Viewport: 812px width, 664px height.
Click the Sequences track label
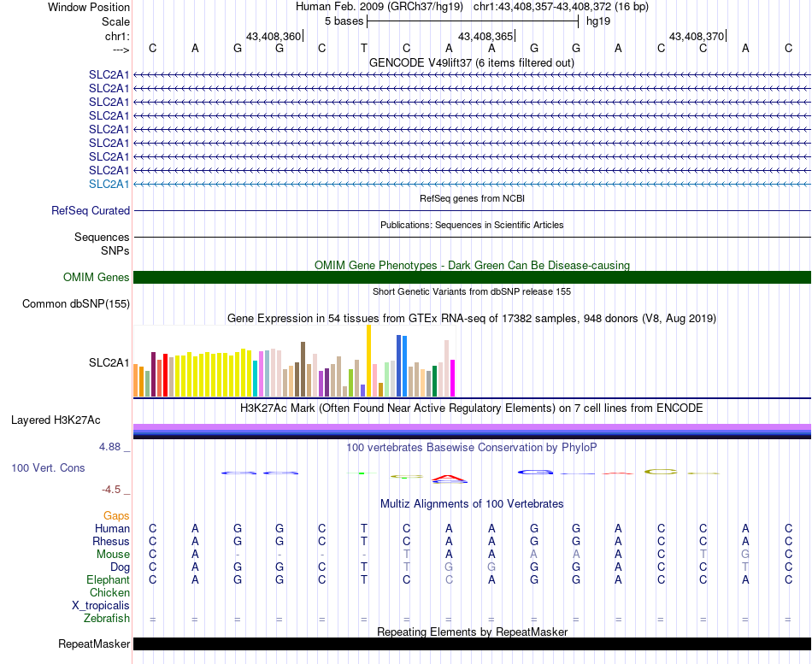[x=102, y=238]
